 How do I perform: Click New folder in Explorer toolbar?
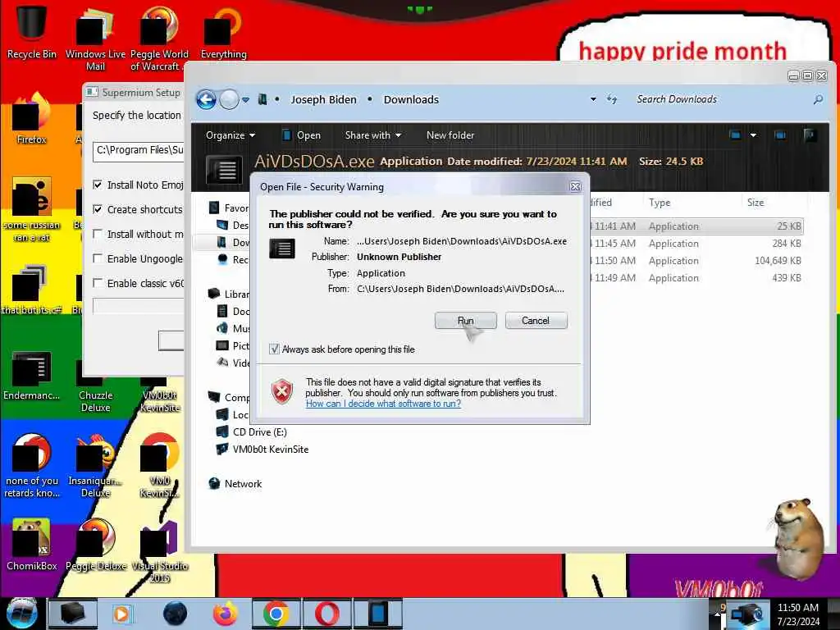(450, 135)
